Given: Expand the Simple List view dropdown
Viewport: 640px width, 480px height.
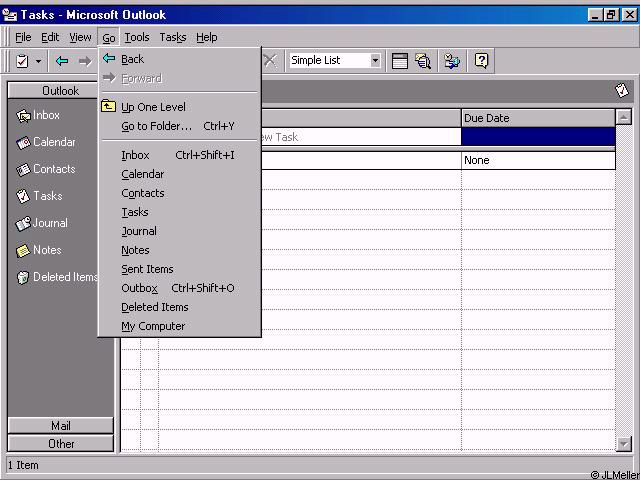Looking at the screenshot, I should point(375,61).
